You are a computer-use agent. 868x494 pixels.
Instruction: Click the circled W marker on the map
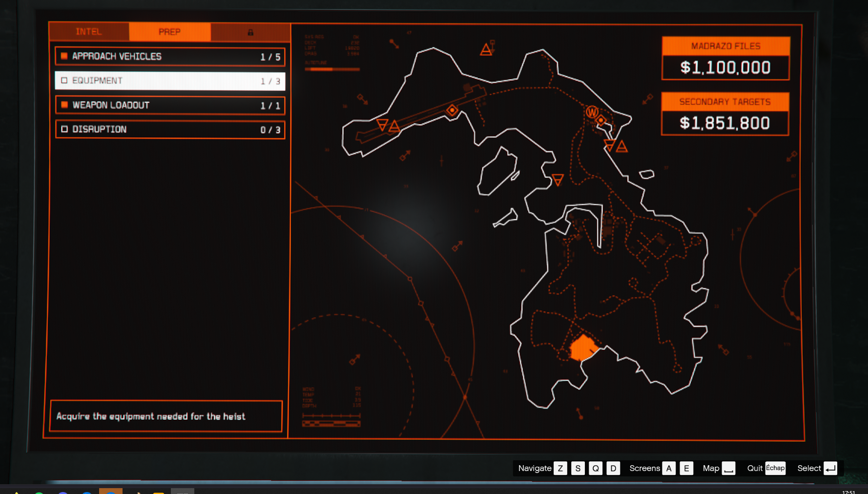tap(592, 112)
